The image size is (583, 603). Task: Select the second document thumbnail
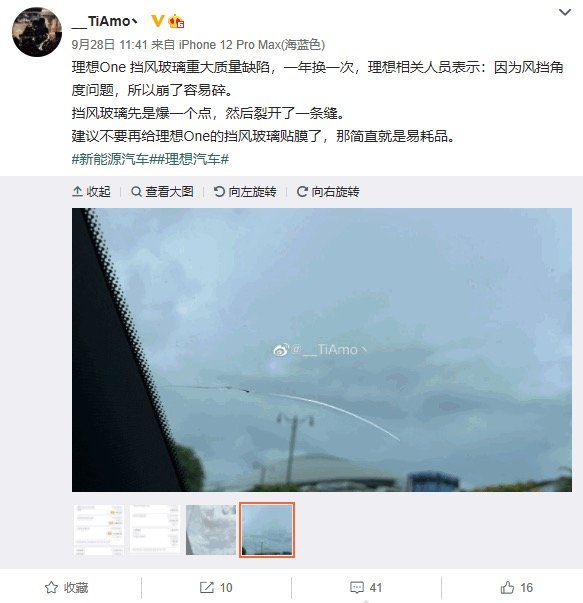coord(155,530)
